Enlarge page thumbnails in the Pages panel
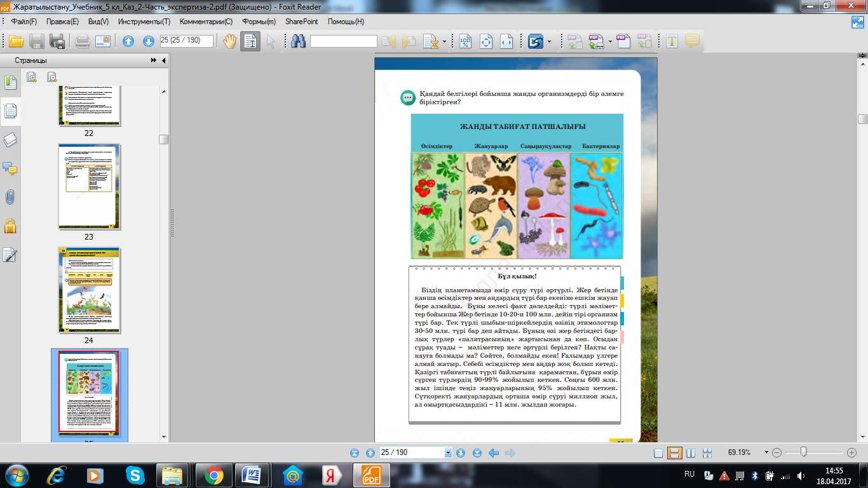 (x=32, y=78)
